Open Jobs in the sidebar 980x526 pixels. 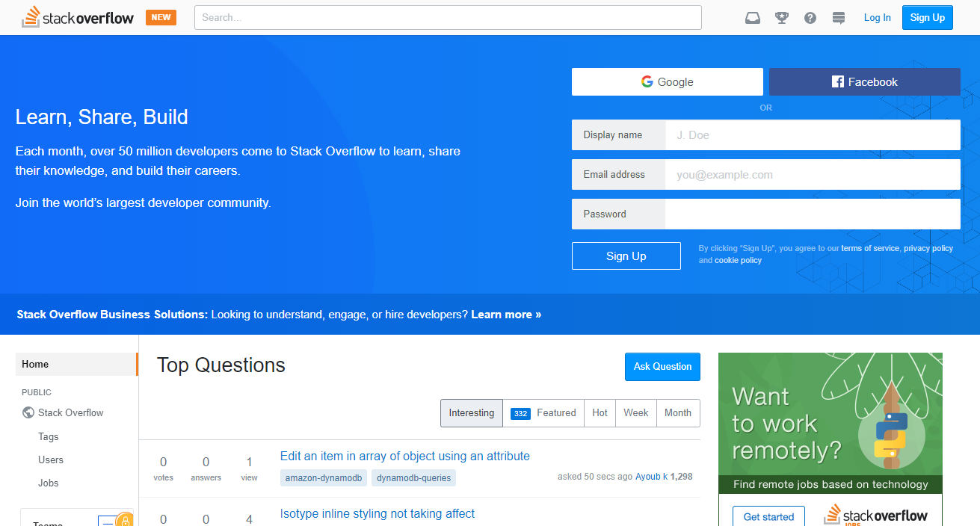tap(49, 483)
